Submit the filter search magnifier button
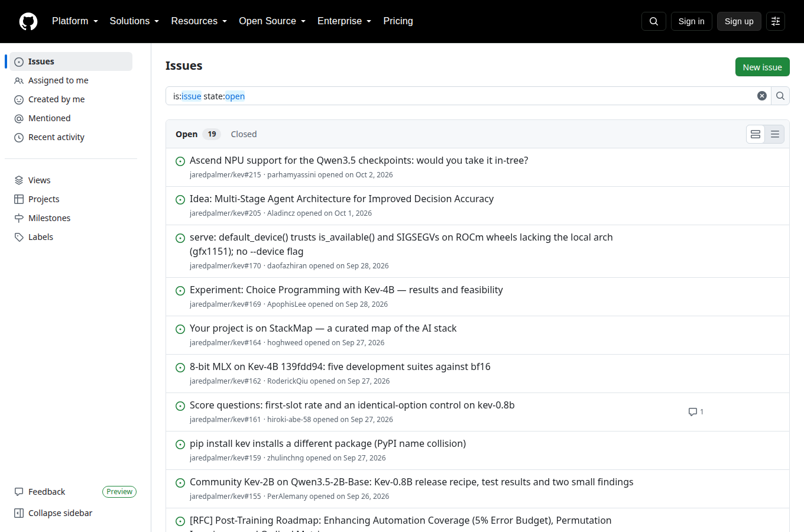This screenshot has height=532, width=804. (780, 96)
